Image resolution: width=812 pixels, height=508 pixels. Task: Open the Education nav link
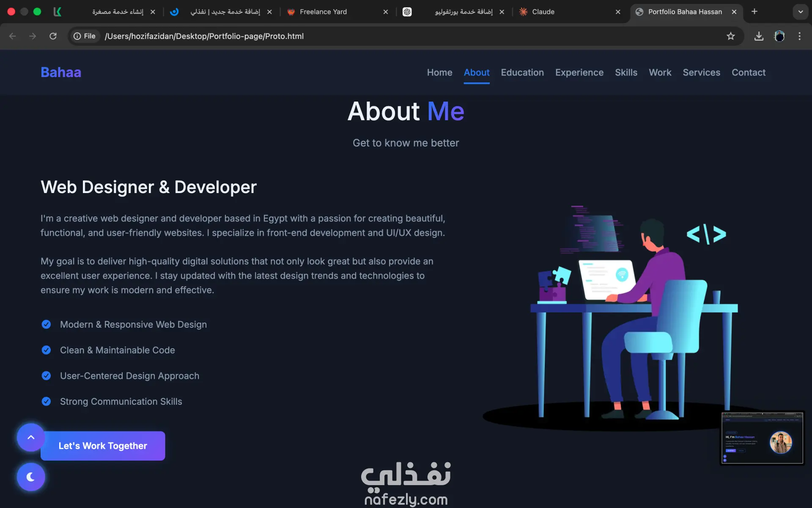522,72
